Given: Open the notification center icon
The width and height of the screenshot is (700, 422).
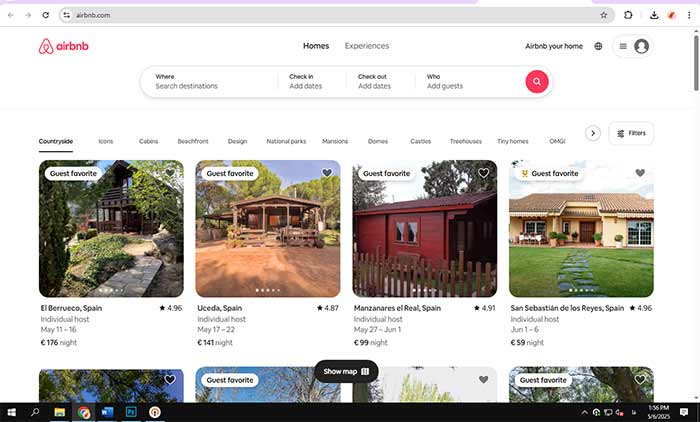Looking at the screenshot, I should coord(684,412).
